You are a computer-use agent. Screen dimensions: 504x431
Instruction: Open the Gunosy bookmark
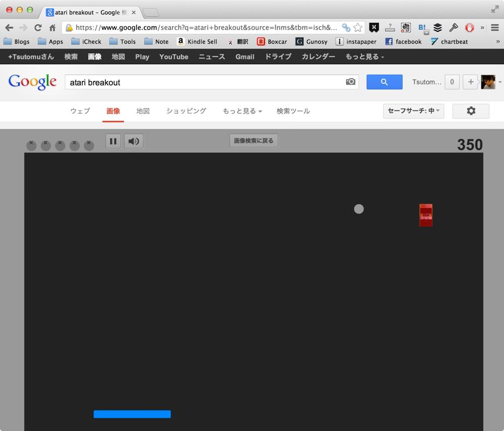[x=311, y=41]
